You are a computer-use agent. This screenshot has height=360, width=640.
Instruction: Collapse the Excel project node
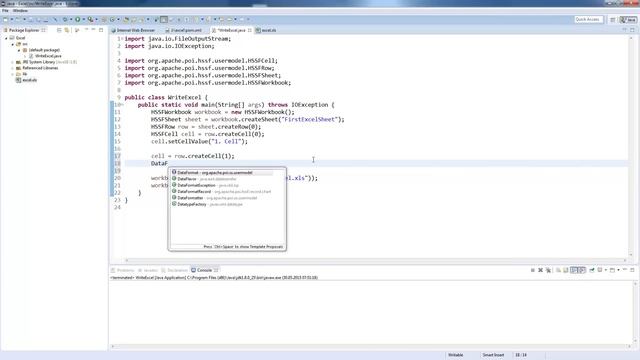click(x=6, y=38)
